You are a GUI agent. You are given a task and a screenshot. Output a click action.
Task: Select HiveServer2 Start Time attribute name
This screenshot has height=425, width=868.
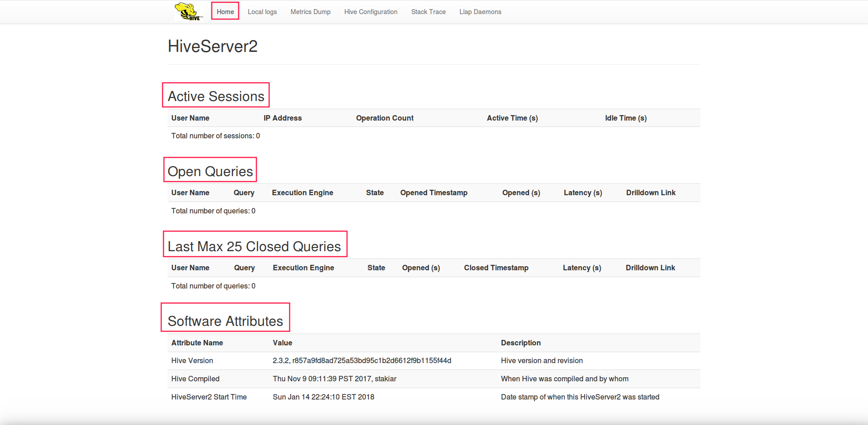209,397
